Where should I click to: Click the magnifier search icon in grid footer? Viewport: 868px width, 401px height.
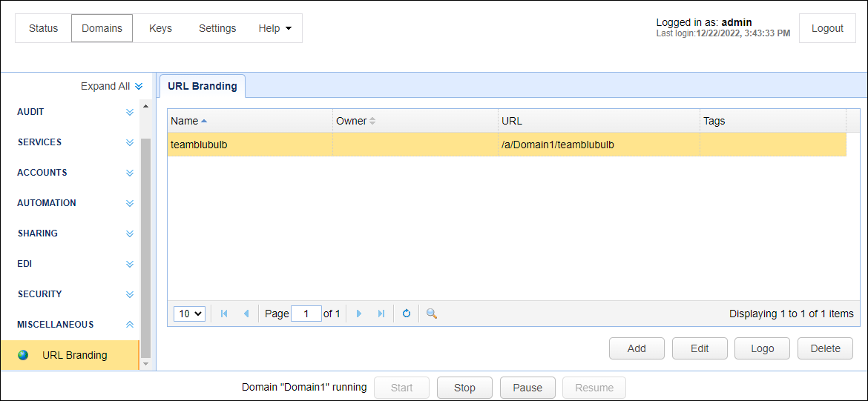[x=432, y=314]
